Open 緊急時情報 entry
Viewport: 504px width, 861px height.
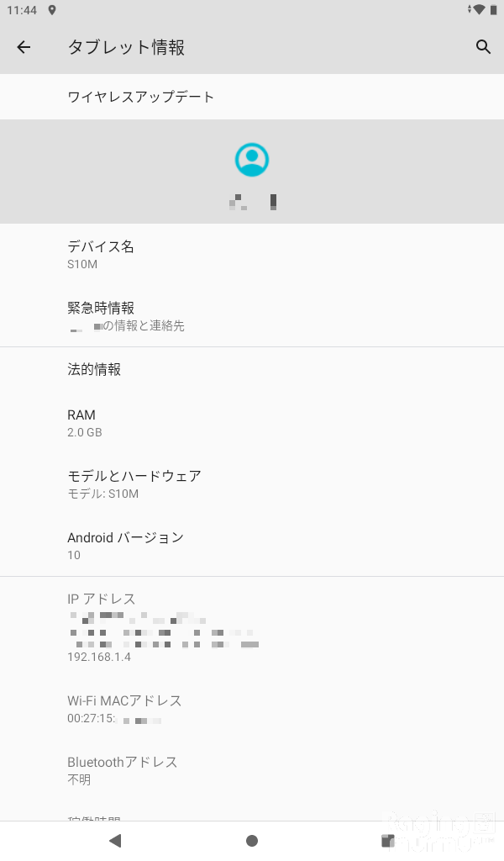pos(252,316)
